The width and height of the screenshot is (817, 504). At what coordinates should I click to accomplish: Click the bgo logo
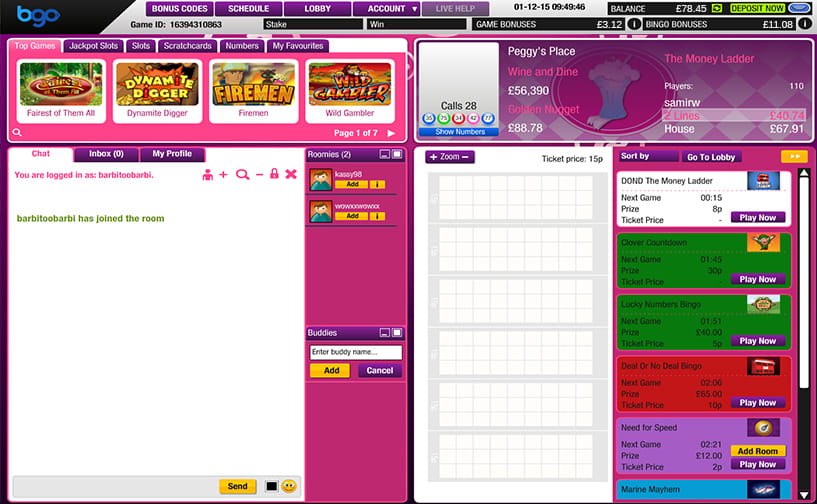click(38, 16)
